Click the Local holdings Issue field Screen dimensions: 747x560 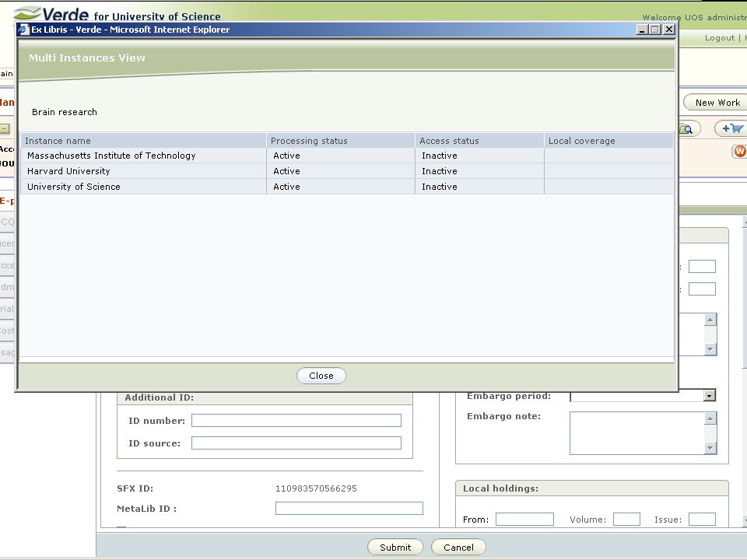tap(702, 519)
